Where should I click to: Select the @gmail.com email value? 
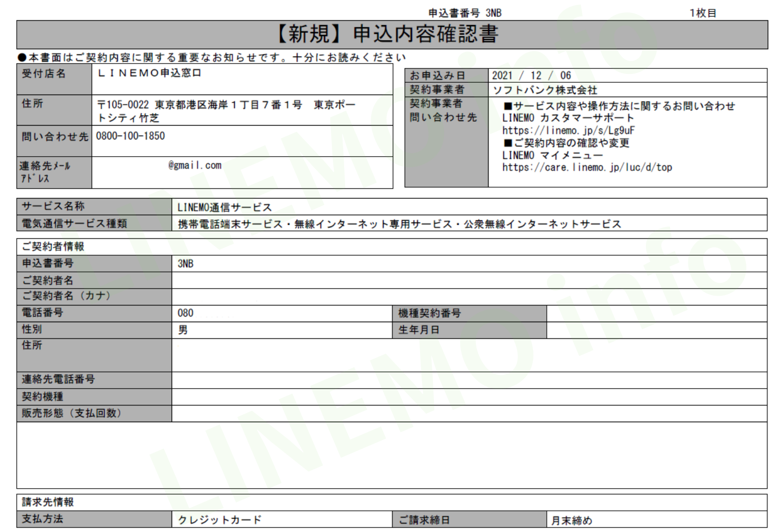point(195,166)
